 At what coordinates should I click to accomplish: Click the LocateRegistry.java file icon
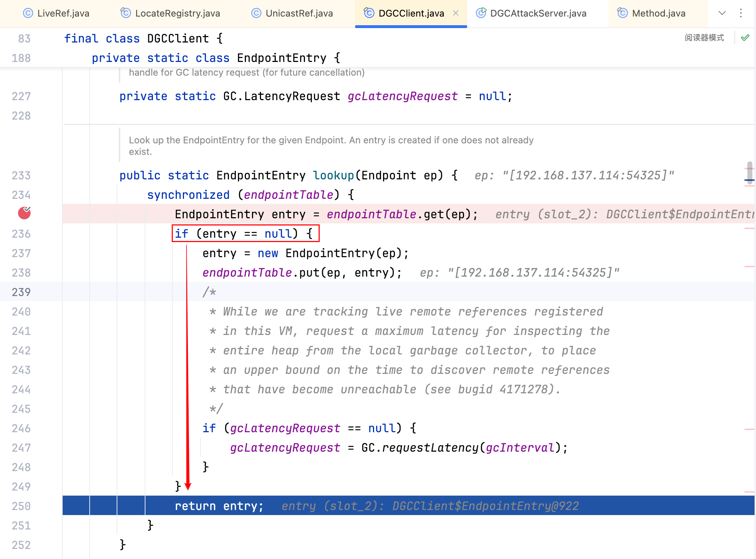click(x=125, y=13)
